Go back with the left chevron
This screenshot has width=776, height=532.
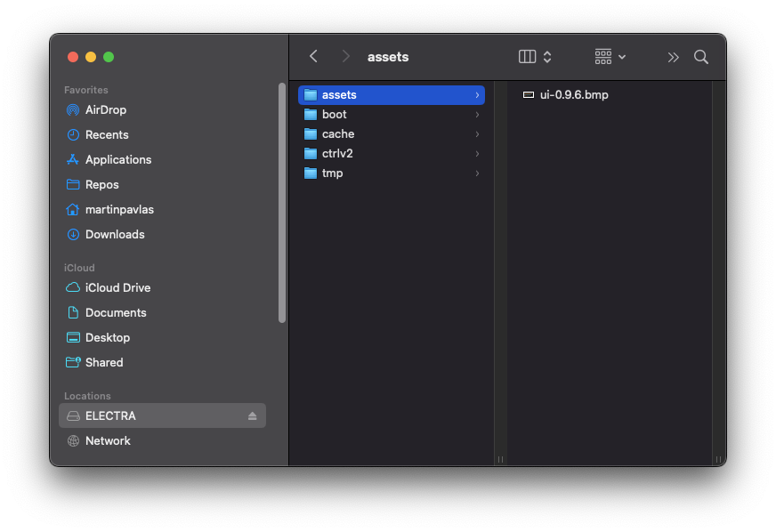tap(313, 56)
